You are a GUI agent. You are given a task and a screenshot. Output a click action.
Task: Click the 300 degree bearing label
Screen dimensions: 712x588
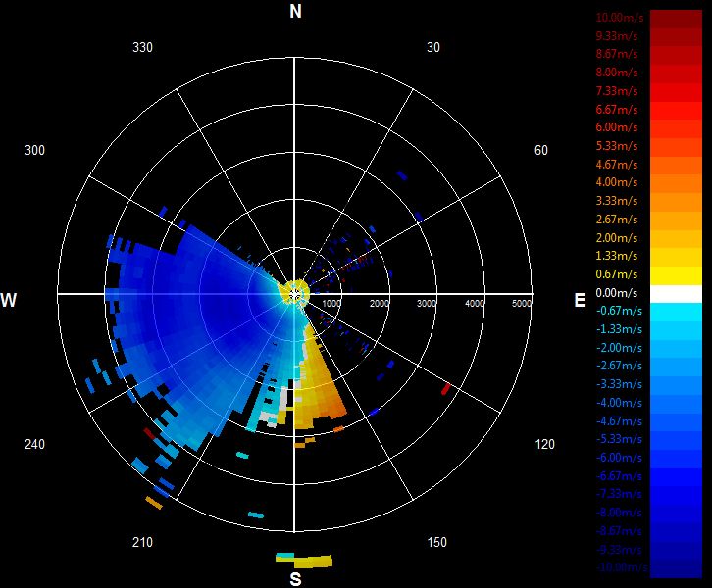(x=34, y=150)
